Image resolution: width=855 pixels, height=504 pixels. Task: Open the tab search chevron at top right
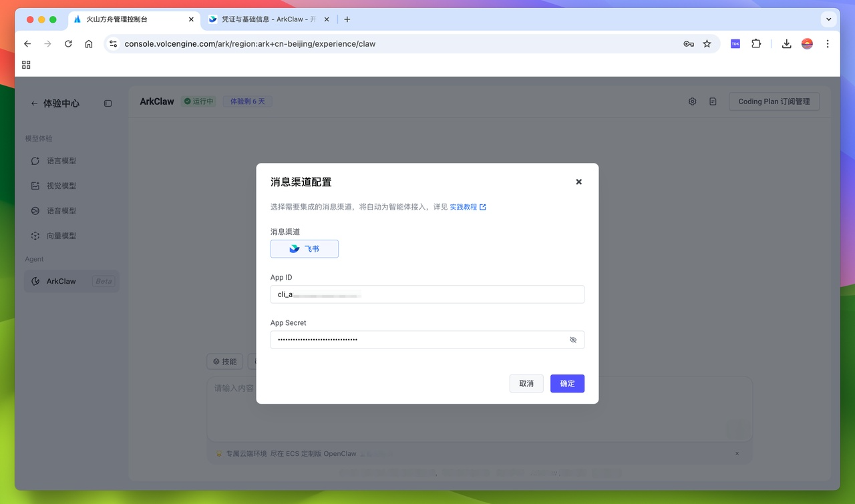[828, 19]
